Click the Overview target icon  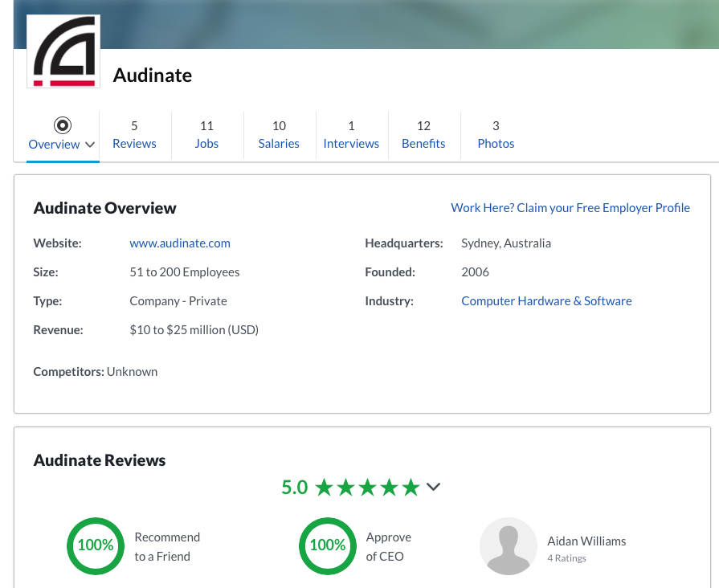(x=63, y=125)
